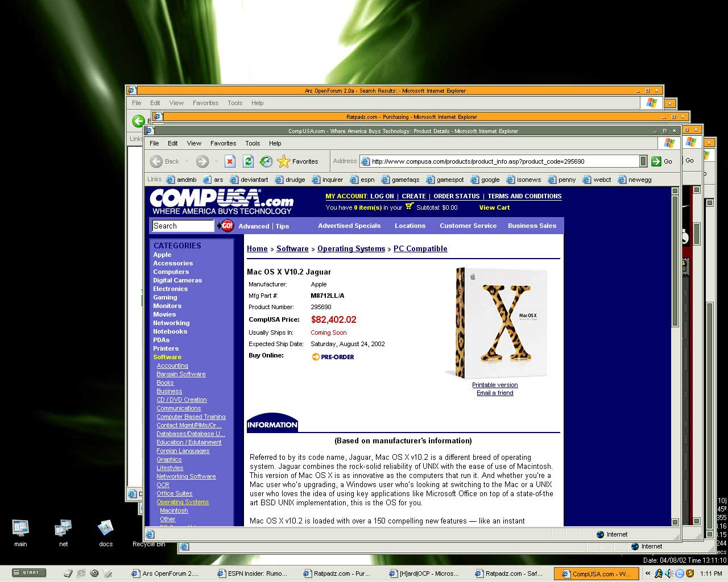Open Advertised Specials nav link
Image resolution: width=728 pixels, height=582 pixels.
[x=349, y=226]
